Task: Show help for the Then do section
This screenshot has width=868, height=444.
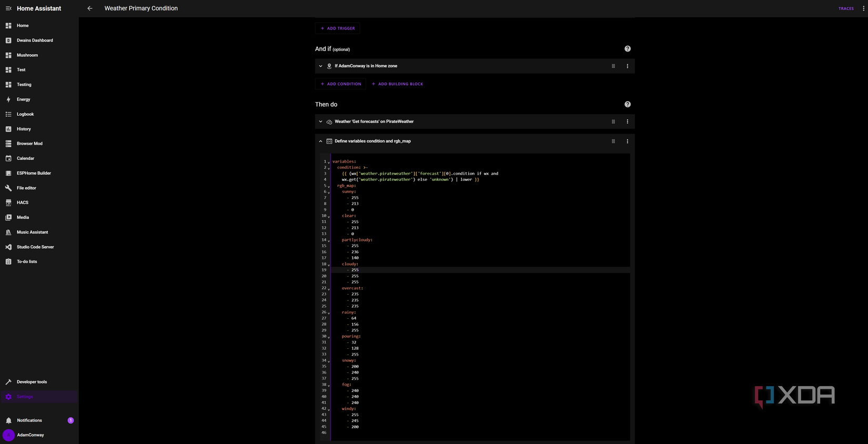Action: tap(628, 104)
